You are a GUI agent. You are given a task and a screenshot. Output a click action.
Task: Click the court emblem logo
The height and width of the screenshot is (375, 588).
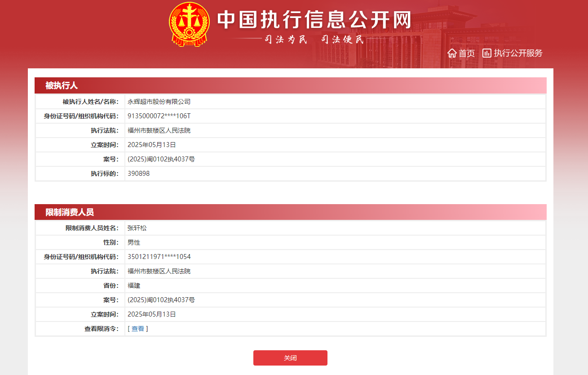pos(189,24)
